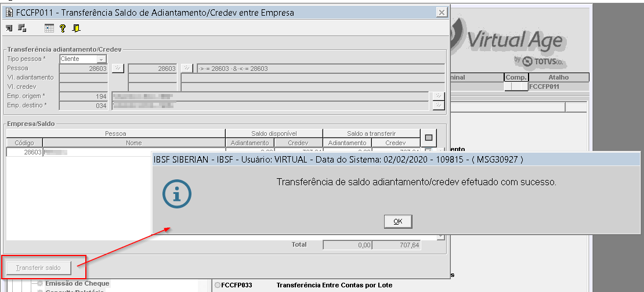Select Emissão de Cheque in menu tree
This screenshot has width=644, height=292.
[77, 283]
